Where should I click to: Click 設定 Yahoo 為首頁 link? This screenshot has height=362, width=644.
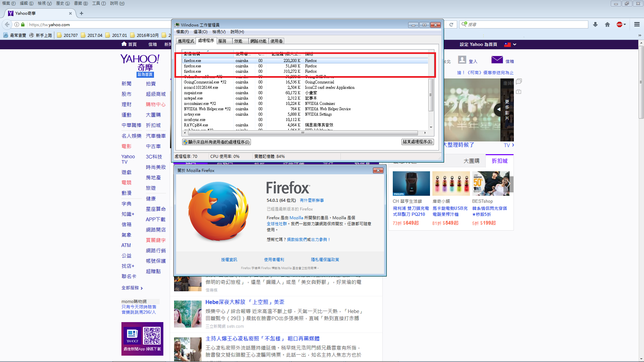tap(478, 44)
